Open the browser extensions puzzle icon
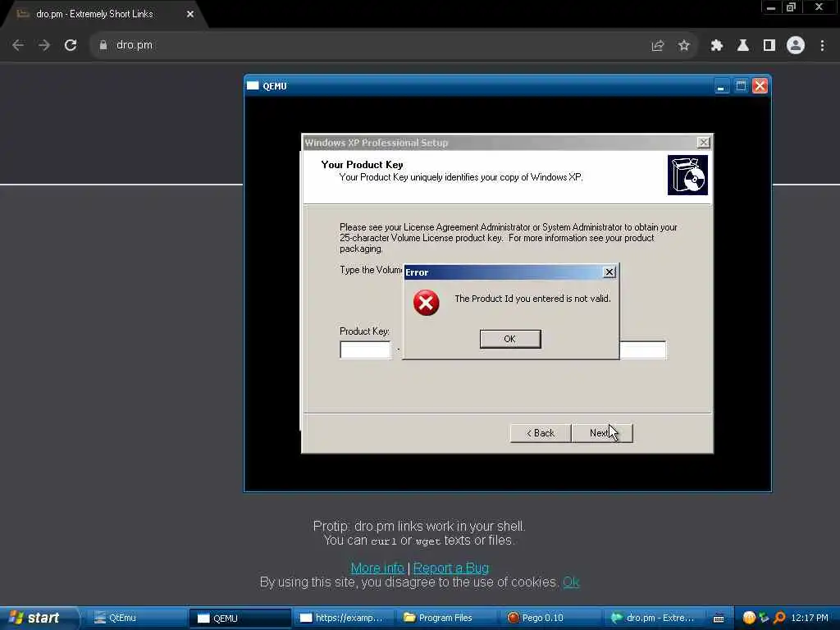The width and height of the screenshot is (840, 630). coord(717,46)
